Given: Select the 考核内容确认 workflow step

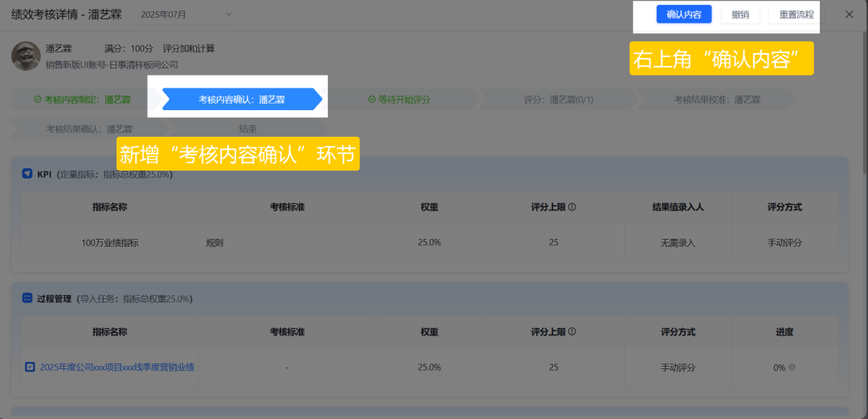Looking at the screenshot, I should [242, 100].
